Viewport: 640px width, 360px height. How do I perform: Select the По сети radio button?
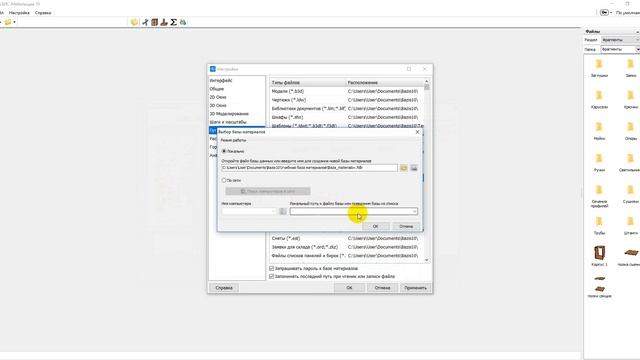(x=224, y=180)
